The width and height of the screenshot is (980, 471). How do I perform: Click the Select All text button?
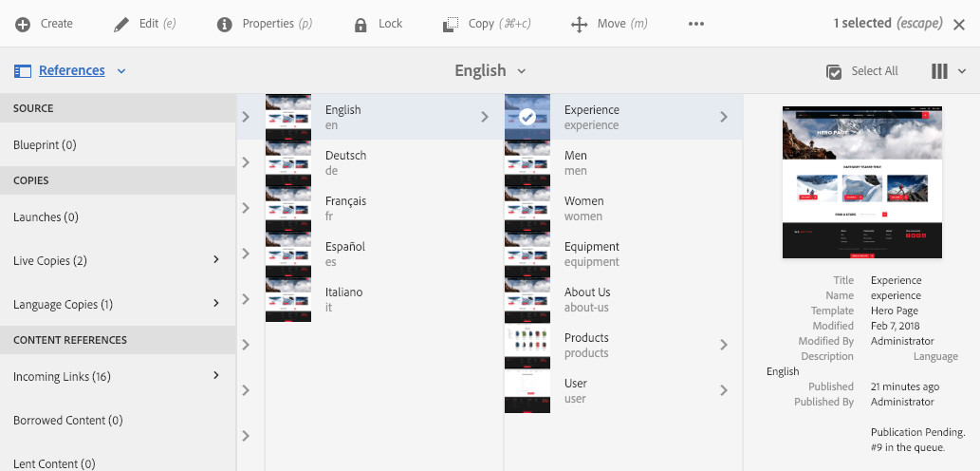coord(875,71)
